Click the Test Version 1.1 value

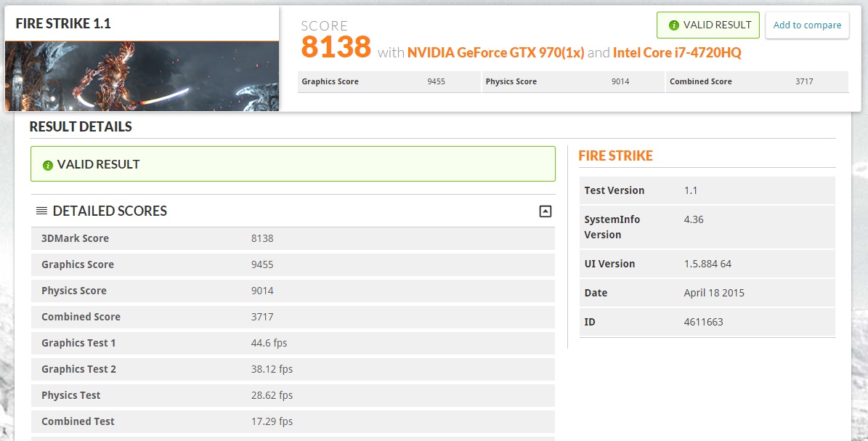(x=690, y=190)
